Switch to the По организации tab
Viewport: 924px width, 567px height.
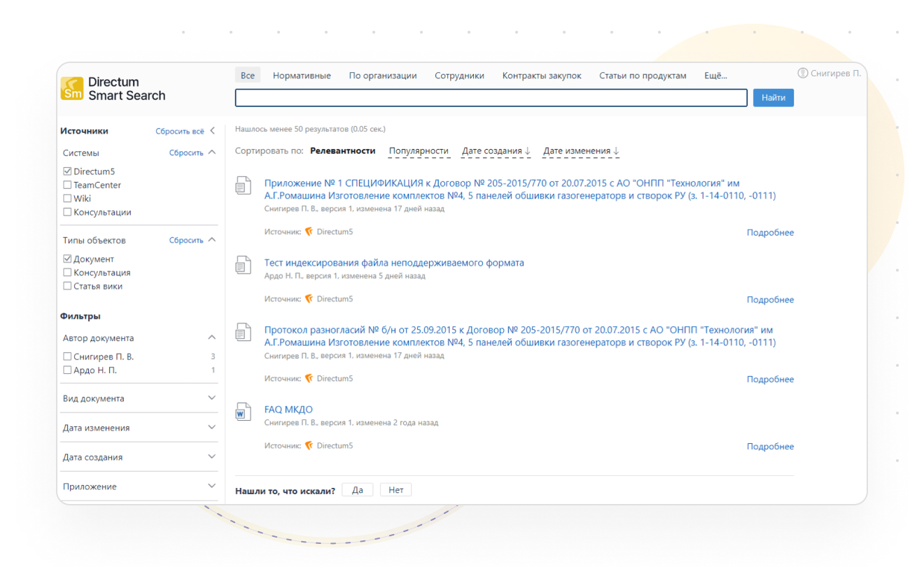point(383,76)
